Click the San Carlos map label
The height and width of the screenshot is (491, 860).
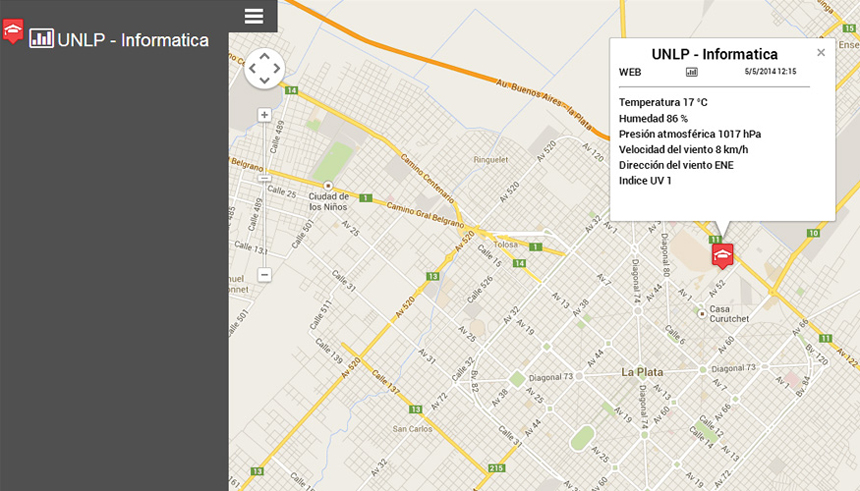point(412,428)
